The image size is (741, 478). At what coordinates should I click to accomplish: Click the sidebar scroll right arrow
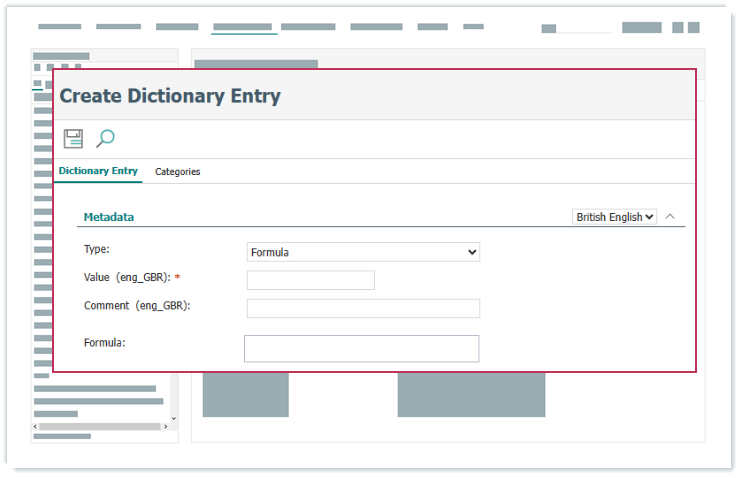(x=166, y=427)
